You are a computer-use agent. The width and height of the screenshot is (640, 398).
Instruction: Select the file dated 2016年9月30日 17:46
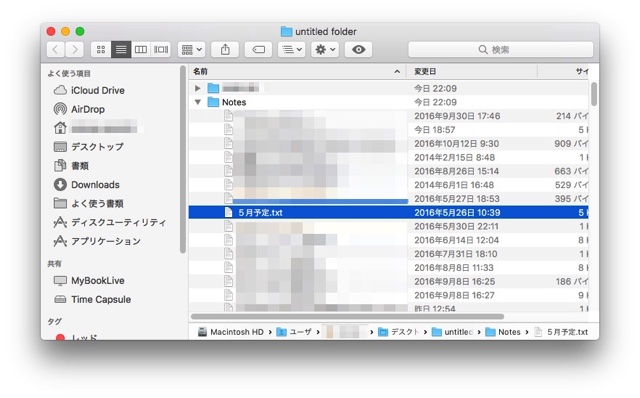(389, 116)
